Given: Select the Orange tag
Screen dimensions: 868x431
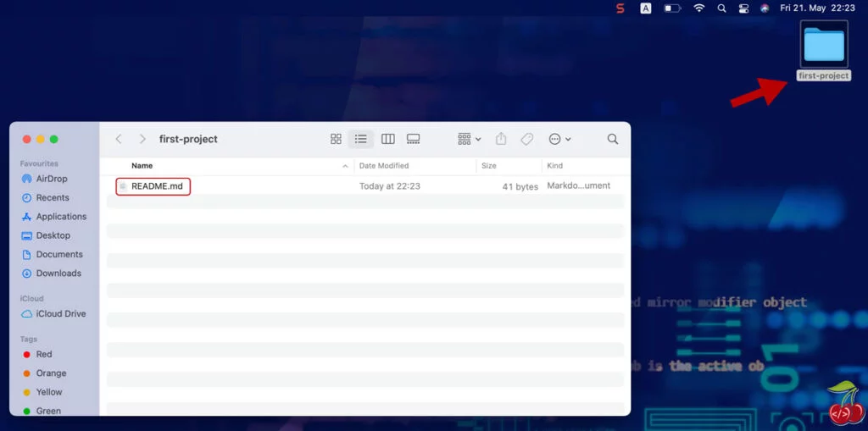Looking at the screenshot, I should click(x=45, y=373).
